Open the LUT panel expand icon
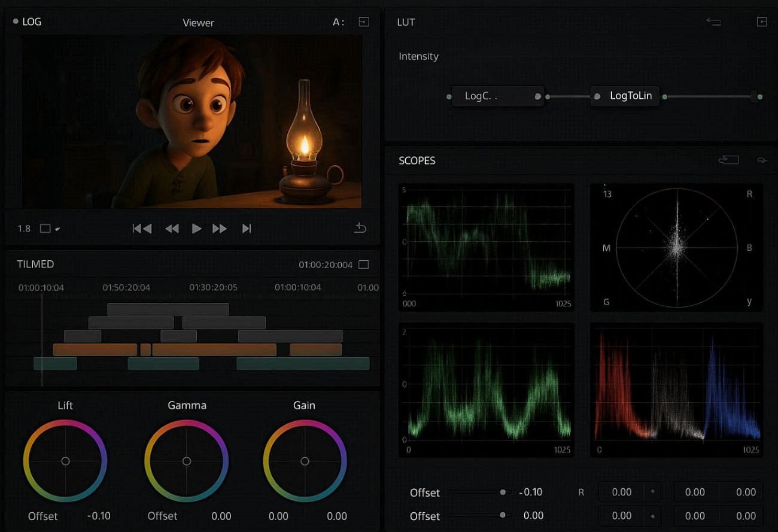Viewport: 778px width, 532px height. [762, 22]
